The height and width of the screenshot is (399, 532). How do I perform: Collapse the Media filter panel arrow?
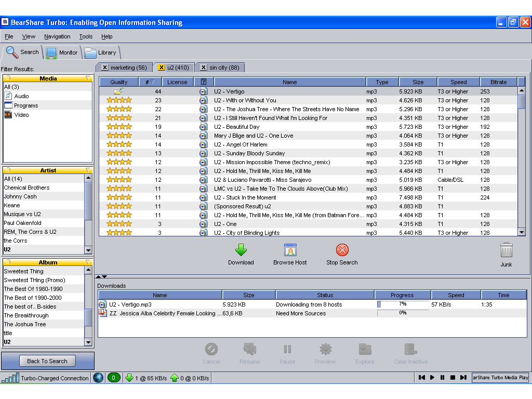click(88, 78)
